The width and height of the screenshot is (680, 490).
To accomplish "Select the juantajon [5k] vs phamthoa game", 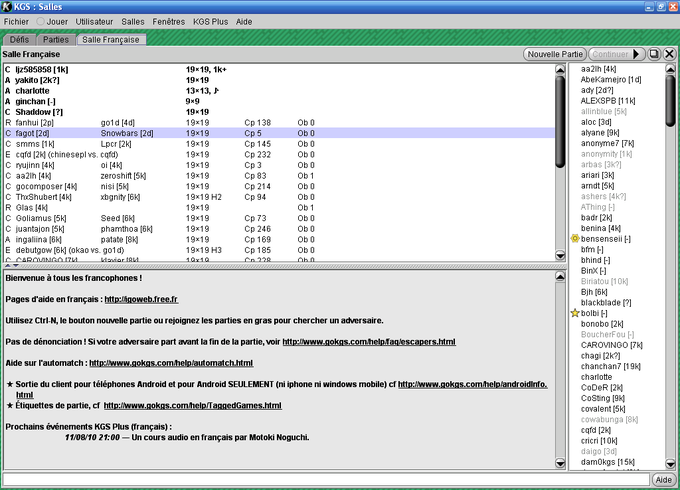I will point(279,229).
